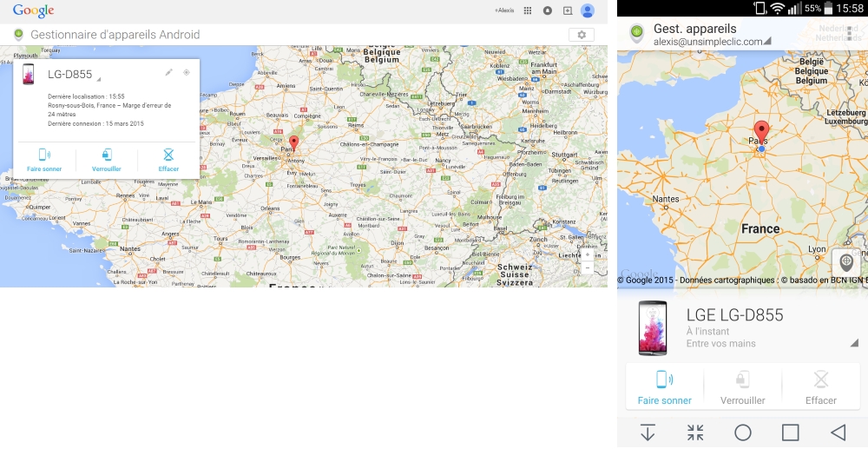
Task: Open settings gear in Device Manager web
Action: click(582, 35)
